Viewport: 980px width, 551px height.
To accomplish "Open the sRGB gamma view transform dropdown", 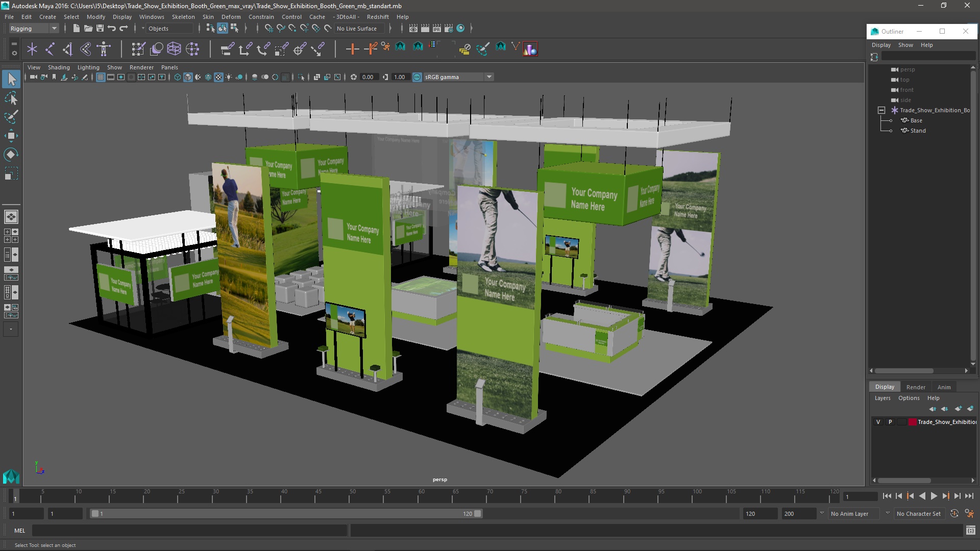I will pos(488,77).
